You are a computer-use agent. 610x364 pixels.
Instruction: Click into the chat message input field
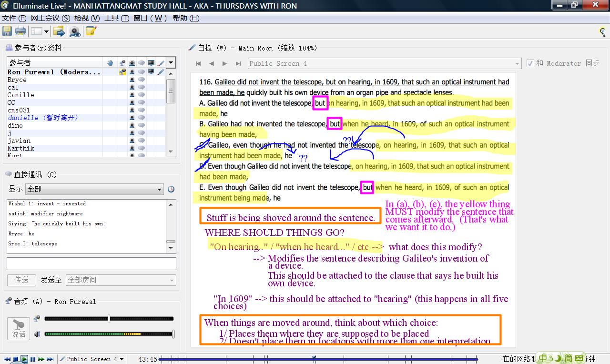[91, 263]
